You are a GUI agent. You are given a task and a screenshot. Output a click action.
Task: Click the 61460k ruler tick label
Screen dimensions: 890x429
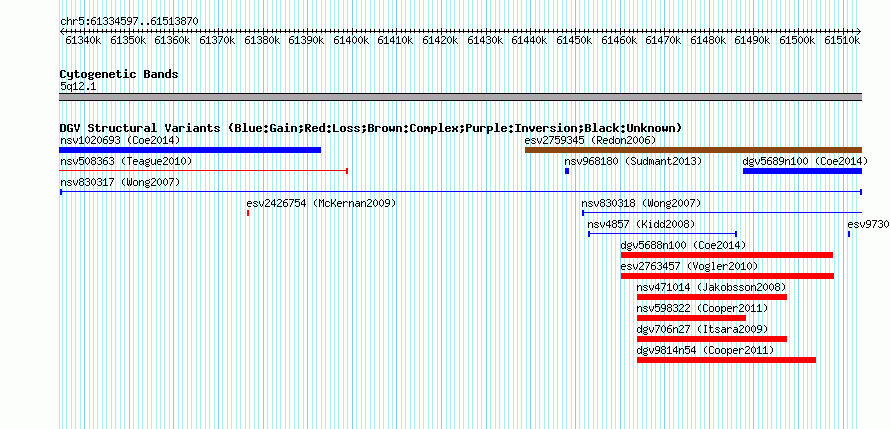tap(620, 40)
